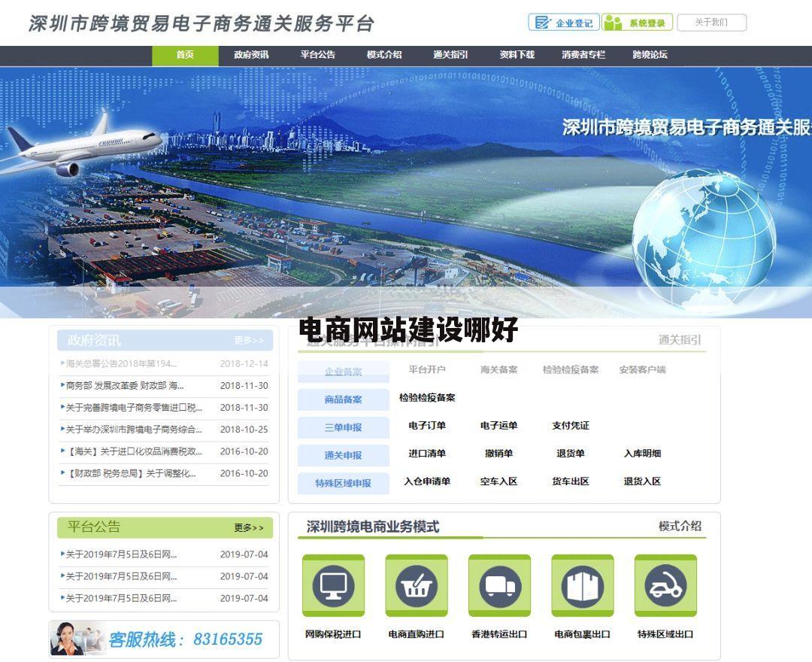This screenshot has height=662, width=812.
Task: Open the 跨境论坛 menu item
Action: (x=648, y=54)
